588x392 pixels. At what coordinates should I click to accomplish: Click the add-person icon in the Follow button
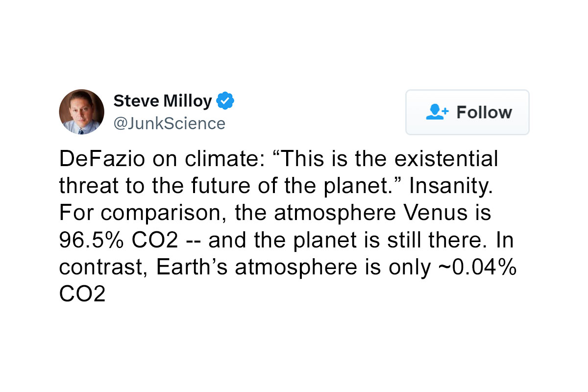(x=437, y=112)
